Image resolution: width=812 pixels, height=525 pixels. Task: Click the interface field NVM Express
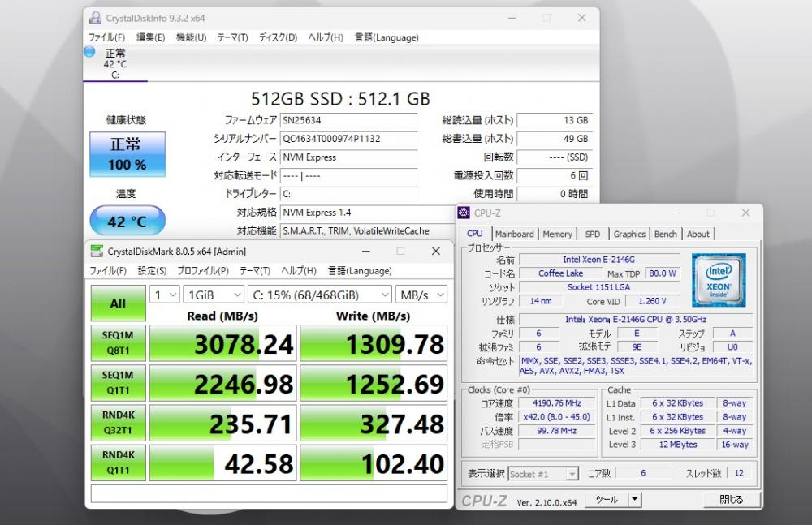tap(348, 157)
